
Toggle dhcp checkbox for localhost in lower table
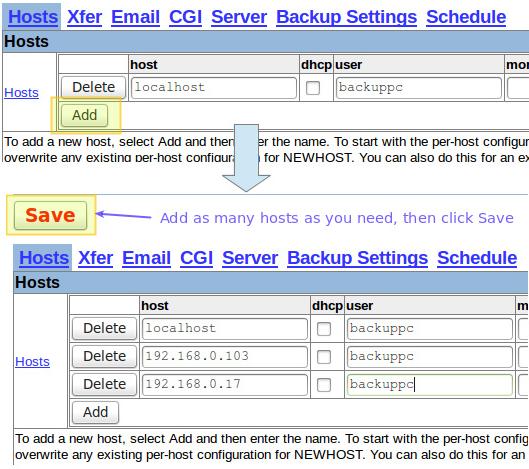pos(324,329)
